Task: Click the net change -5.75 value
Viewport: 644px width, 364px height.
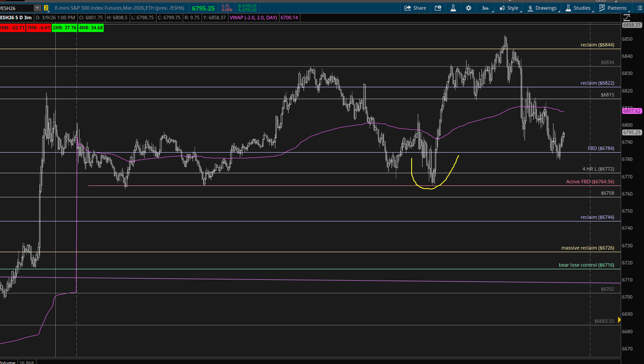Action: (x=225, y=6)
